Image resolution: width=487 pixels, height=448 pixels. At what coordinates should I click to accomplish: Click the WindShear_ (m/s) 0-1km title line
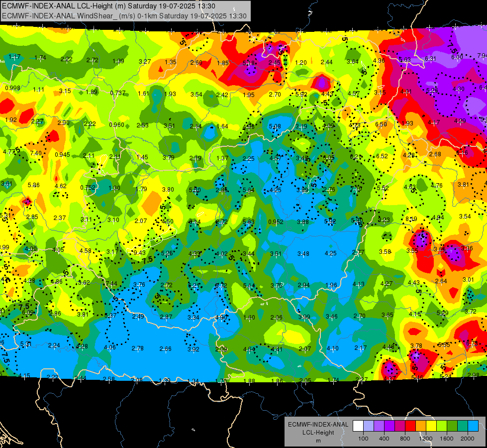tap(124, 16)
